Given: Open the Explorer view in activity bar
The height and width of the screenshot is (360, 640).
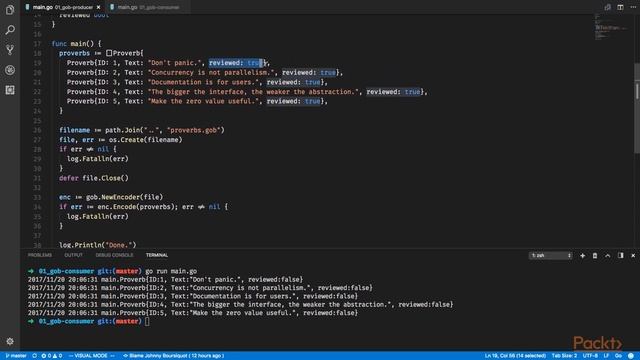Looking at the screenshot, I should tap(10, 10).
